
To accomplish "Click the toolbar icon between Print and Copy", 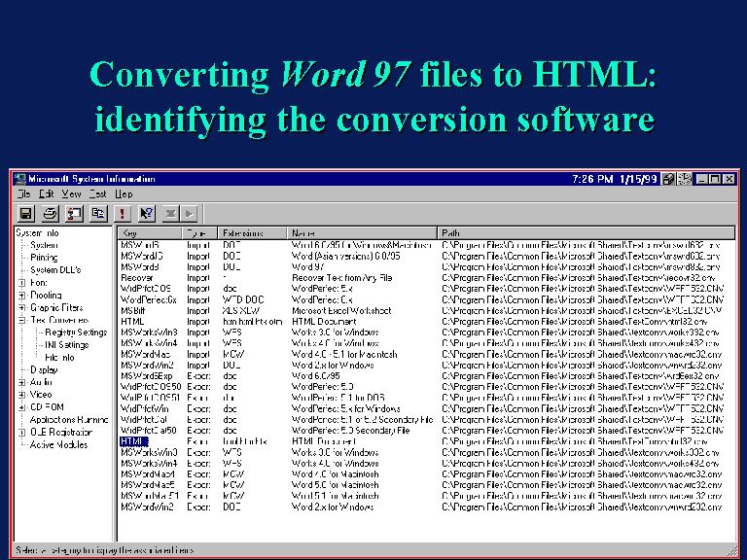I will 74,213.
